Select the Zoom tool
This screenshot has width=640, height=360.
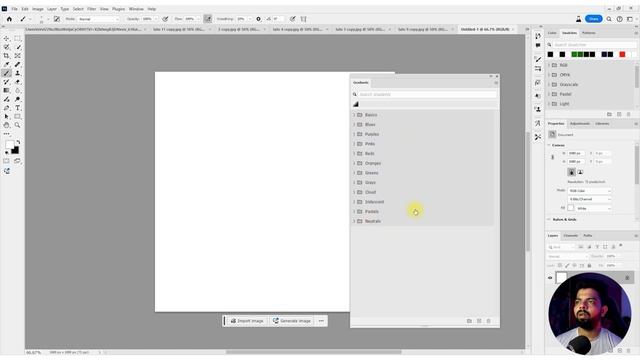[18, 125]
